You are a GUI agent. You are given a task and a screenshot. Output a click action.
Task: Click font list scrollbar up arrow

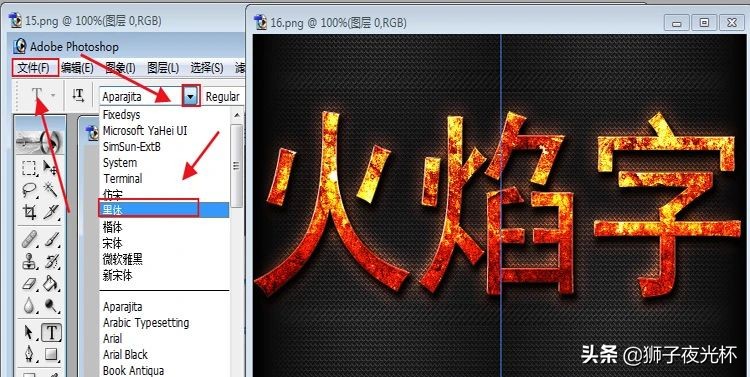[x=237, y=115]
